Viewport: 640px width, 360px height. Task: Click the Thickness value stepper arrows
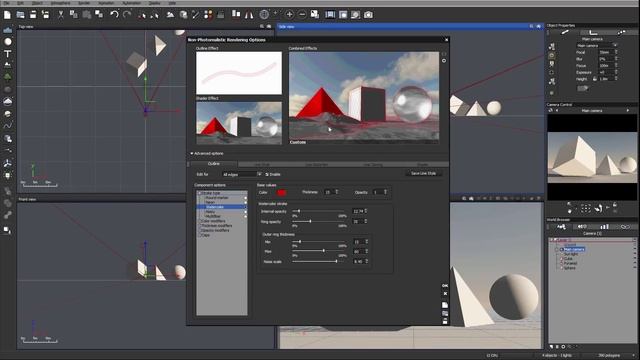337,192
